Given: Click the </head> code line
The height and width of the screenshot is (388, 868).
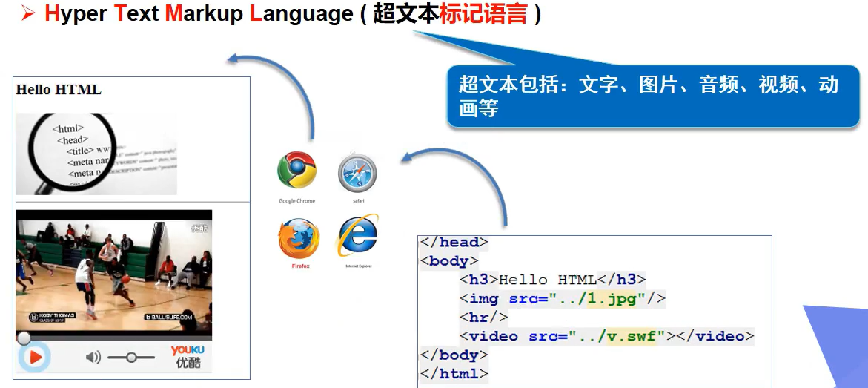Looking at the screenshot, I should [x=454, y=243].
